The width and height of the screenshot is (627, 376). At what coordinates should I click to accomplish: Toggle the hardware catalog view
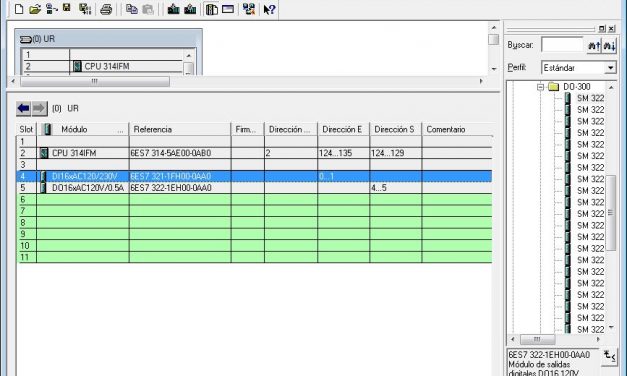pos(211,9)
